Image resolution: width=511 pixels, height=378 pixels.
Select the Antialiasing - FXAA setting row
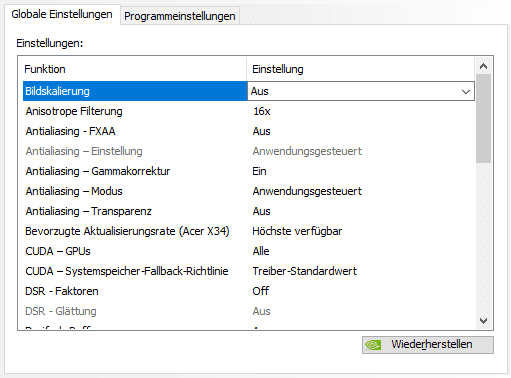pyautogui.click(x=249, y=131)
